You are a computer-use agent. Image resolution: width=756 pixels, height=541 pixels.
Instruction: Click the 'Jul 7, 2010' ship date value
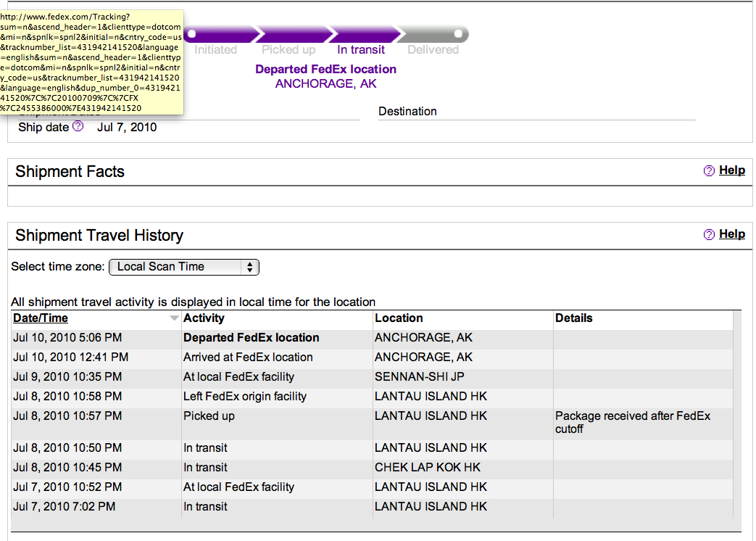tap(127, 128)
